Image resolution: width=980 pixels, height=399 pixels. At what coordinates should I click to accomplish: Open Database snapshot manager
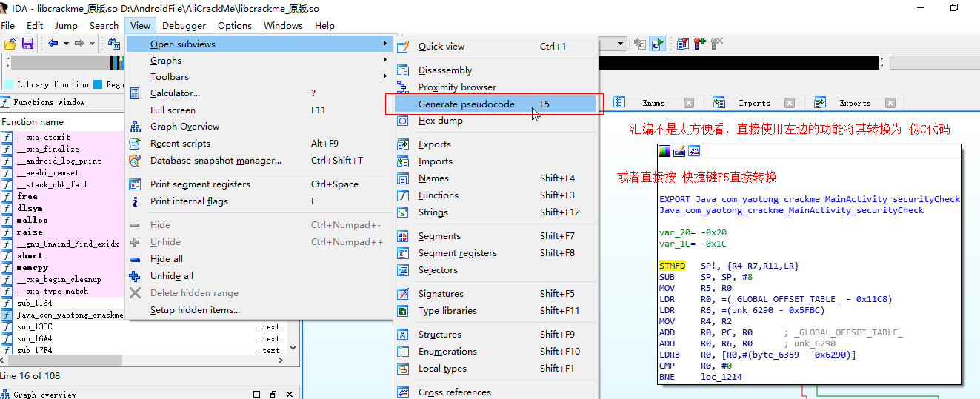click(x=259, y=161)
